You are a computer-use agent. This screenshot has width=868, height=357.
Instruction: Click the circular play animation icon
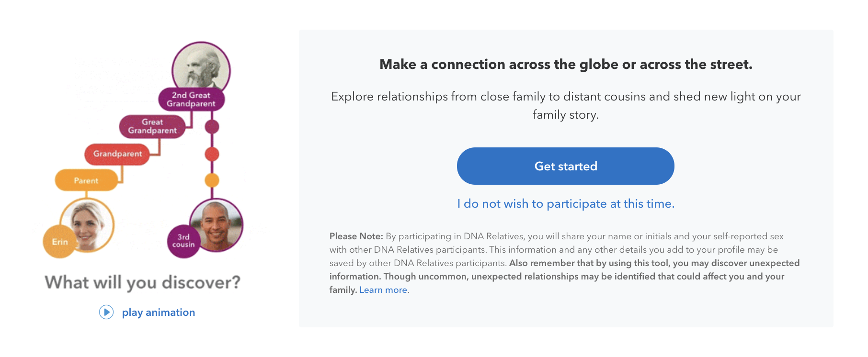click(106, 312)
